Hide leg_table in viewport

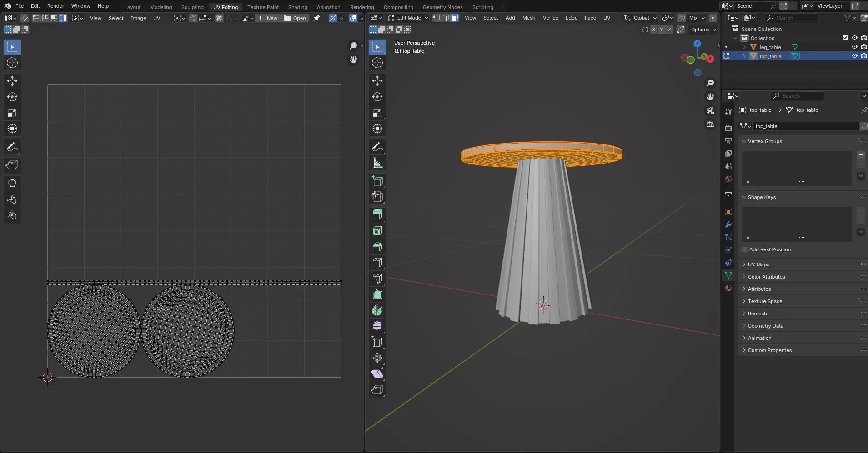[854, 47]
